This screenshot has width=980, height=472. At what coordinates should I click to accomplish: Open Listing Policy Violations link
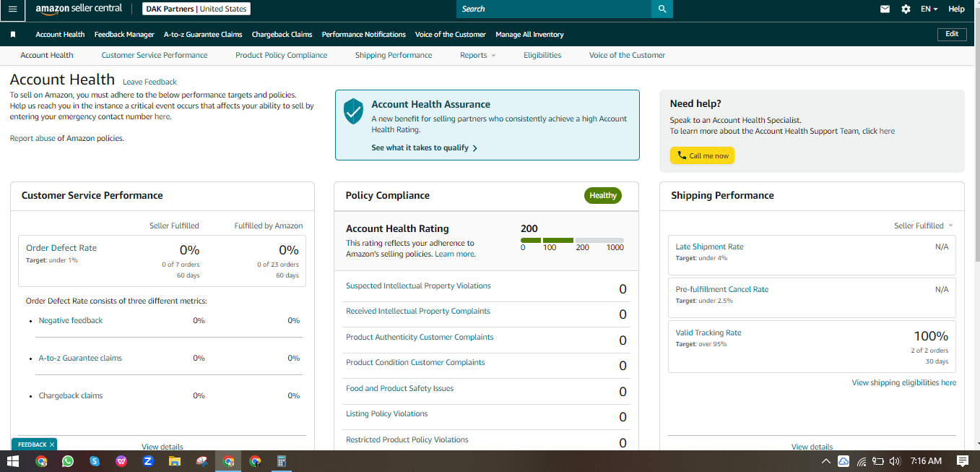(x=386, y=413)
